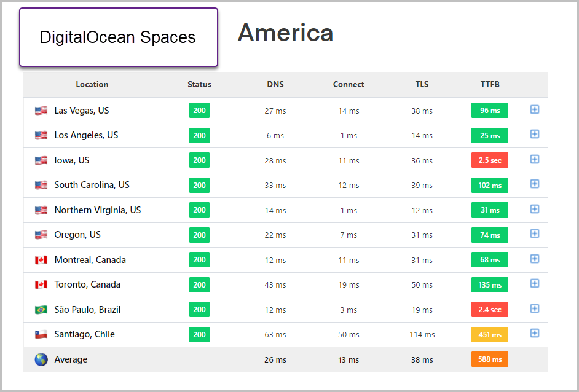Click the 63 ms DNS value for Santiago
The height and width of the screenshot is (392, 579).
275,335
